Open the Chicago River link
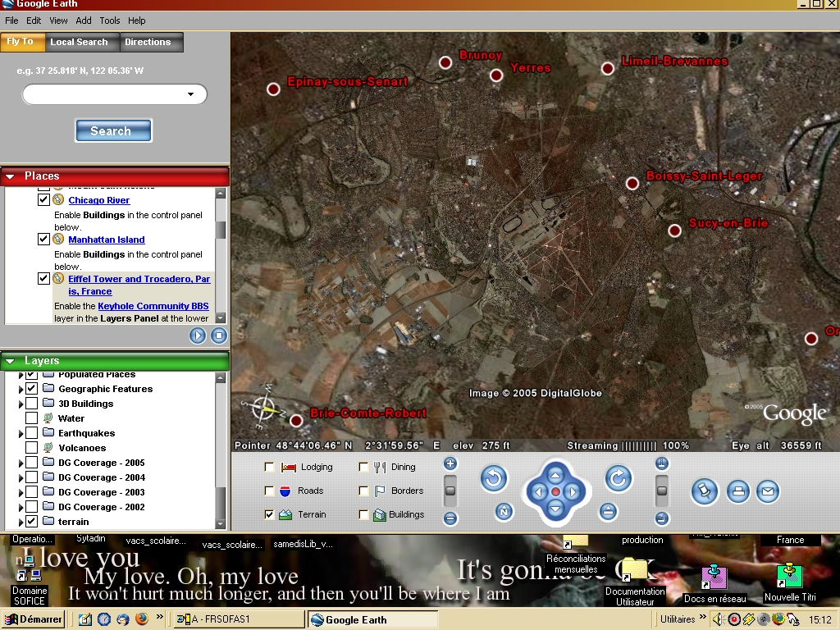This screenshot has width=840, height=630. point(99,200)
